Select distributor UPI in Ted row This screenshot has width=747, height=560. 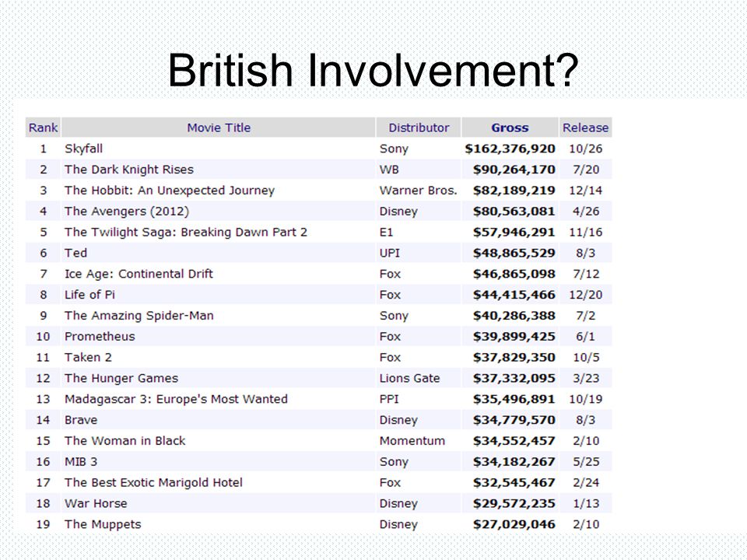(390, 253)
